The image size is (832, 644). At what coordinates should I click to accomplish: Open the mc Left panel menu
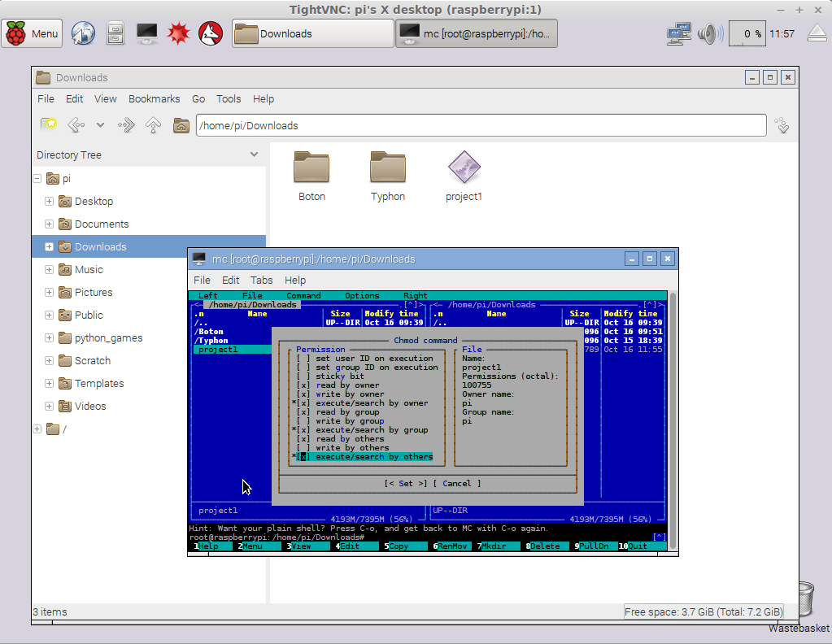tap(207, 295)
